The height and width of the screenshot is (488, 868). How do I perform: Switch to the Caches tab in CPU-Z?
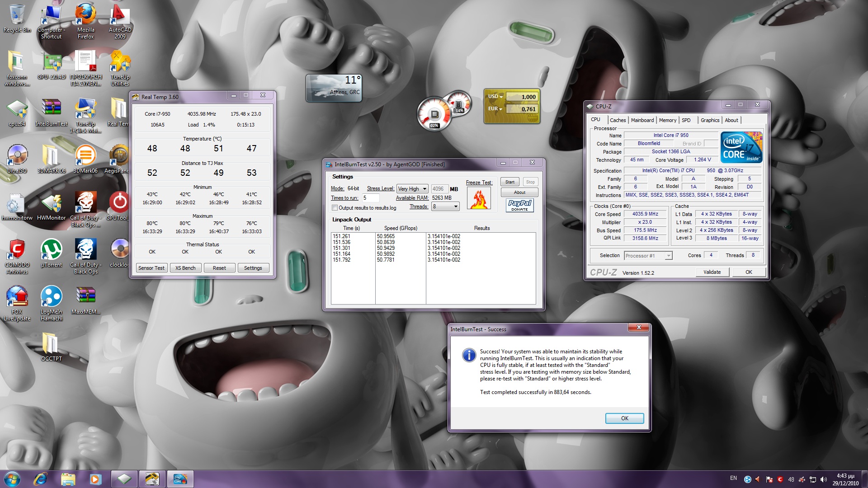coord(618,120)
